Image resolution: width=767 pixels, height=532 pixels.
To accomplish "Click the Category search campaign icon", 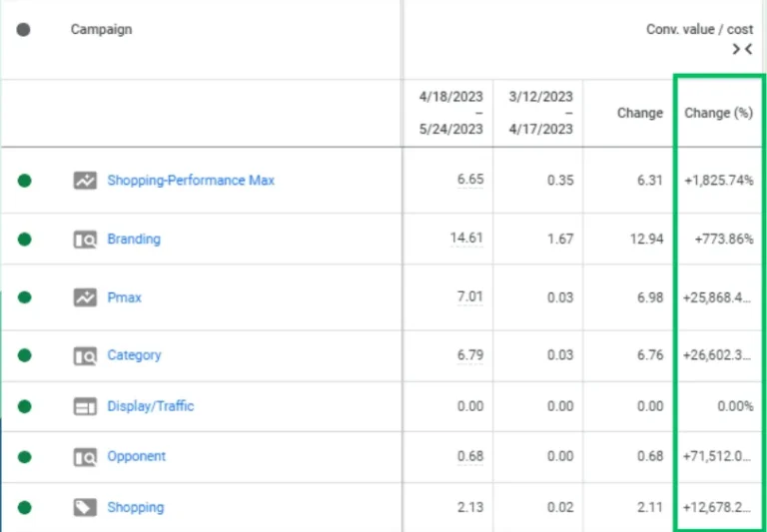I will coord(84,355).
